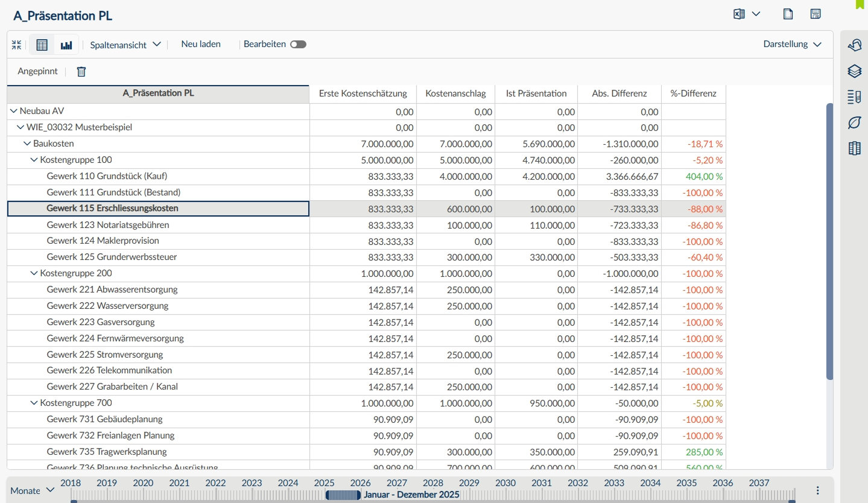The height and width of the screenshot is (503, 868).
Task: Click the %-Differenz column header
Action: 694,93
